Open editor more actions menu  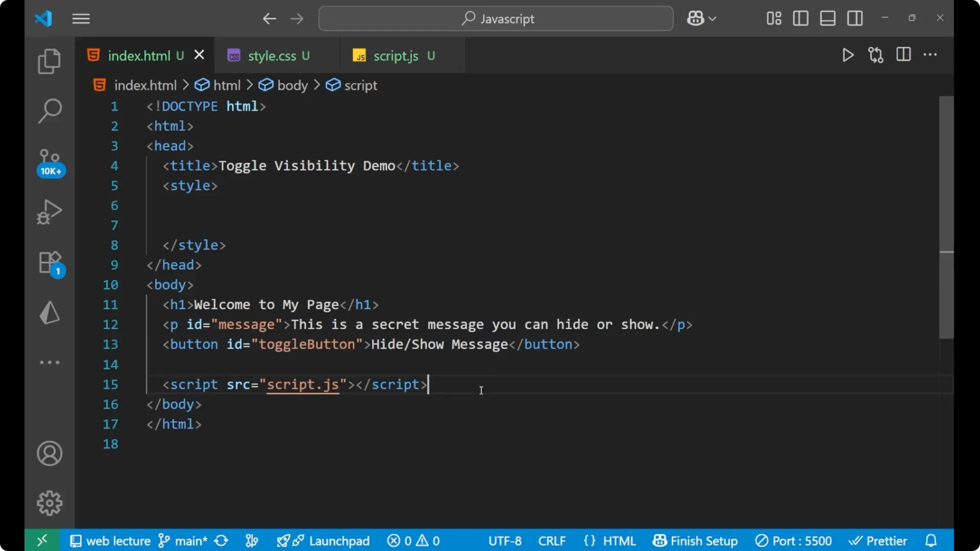(x=931, y=55)
